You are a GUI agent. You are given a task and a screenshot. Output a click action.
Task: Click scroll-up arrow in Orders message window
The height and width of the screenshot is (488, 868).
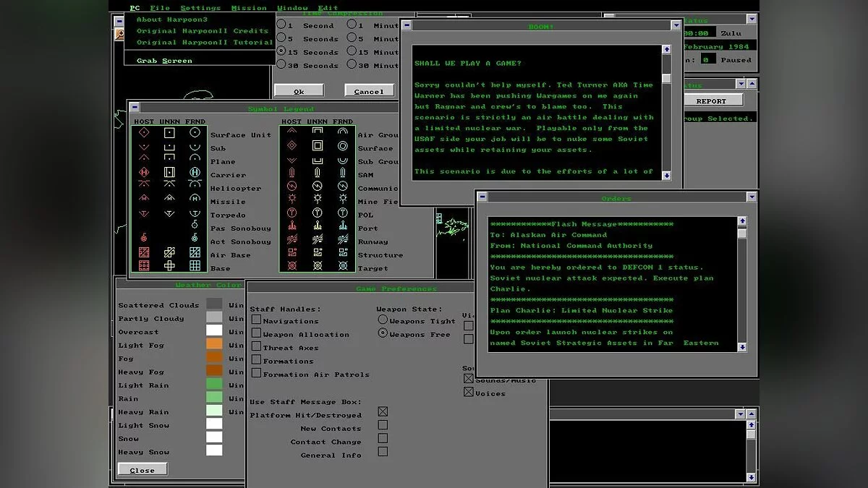741,221
